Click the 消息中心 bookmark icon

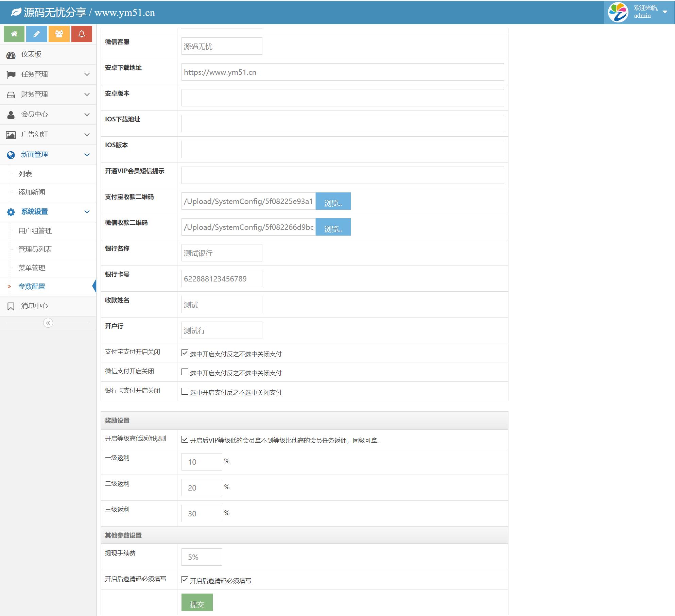pos(11,306)
